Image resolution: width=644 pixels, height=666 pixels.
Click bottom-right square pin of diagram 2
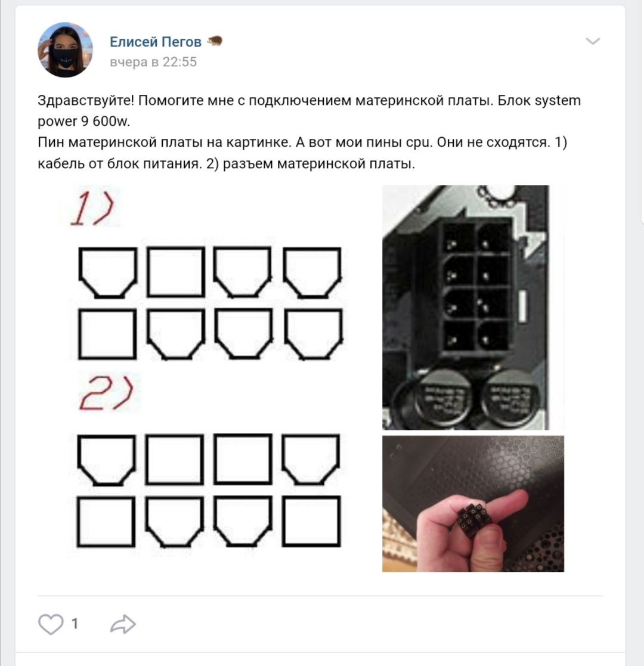click(311, 521)
